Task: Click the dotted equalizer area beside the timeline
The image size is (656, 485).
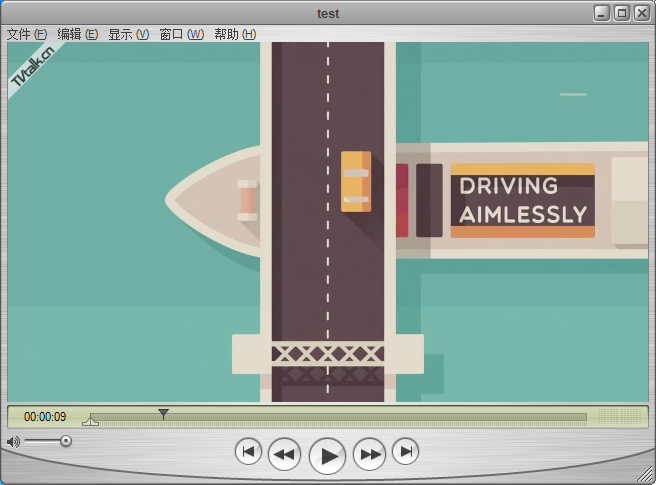Action: [x=620, y=417]
